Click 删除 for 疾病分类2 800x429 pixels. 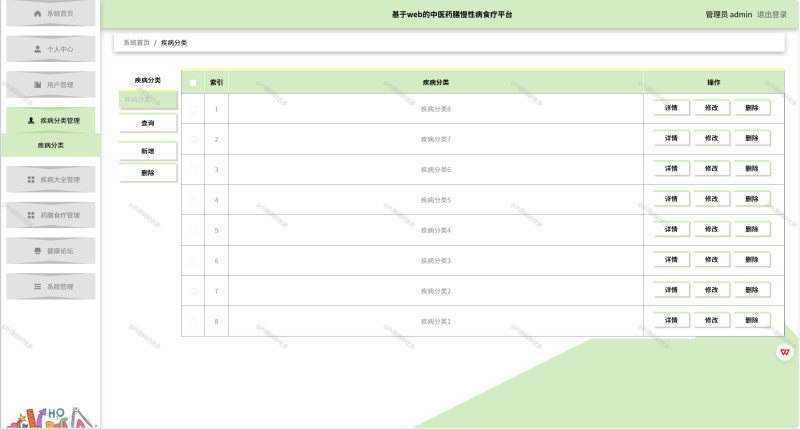coord(752,290)
